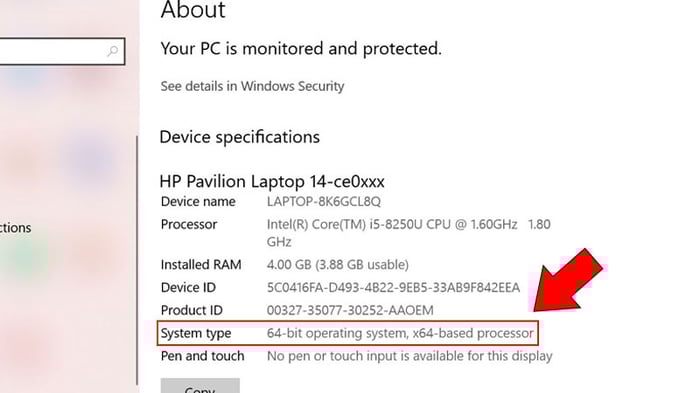This screenshot has height=393, width=700.
Task: Click the Copy button under specifications
Action: pyautogui.click(x=200, y=386)
